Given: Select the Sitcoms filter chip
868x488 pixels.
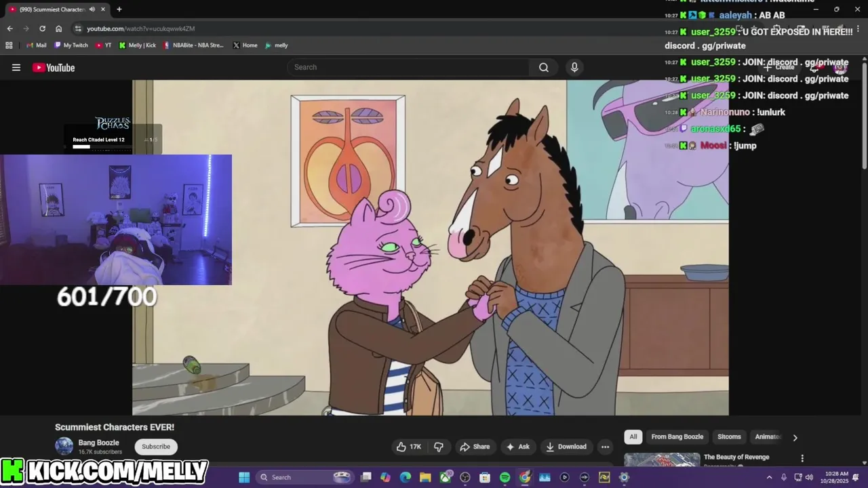Looking at the screenshot, I should coord(729,436).
